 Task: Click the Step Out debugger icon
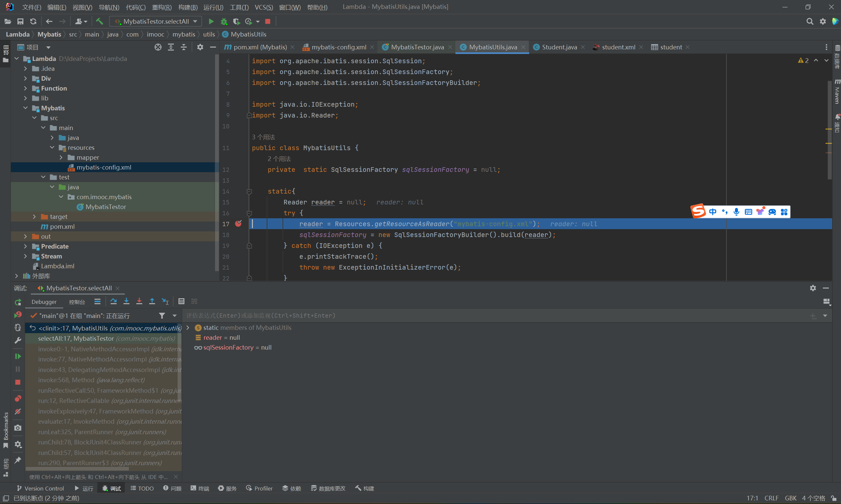click(152, 302)
